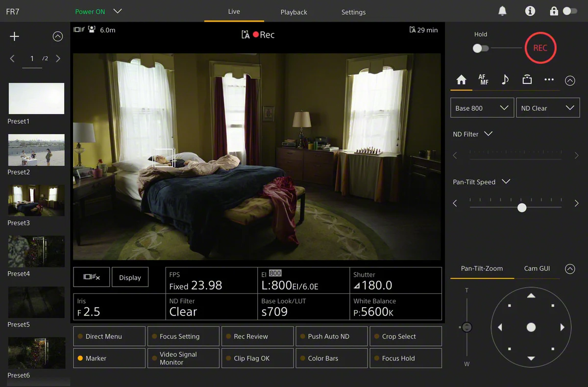Switch to the Cam GUI tab
This screenshot has width=588, height=387.
click(537, 268)
